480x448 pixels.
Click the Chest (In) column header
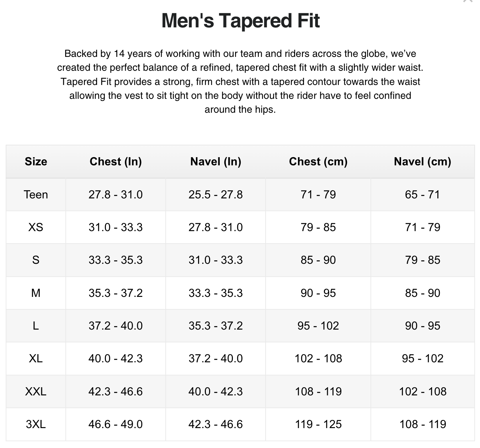point(116,161)
